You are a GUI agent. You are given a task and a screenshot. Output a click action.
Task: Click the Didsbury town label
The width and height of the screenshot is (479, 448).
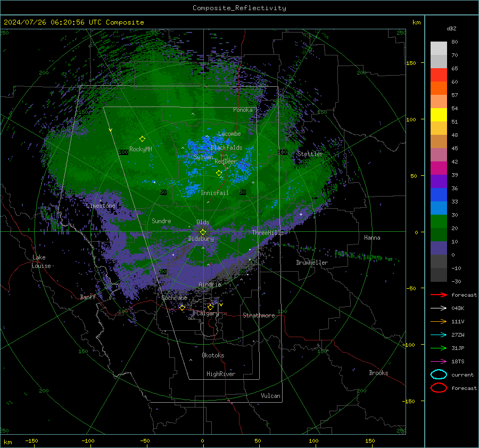(x=201, y=239)
